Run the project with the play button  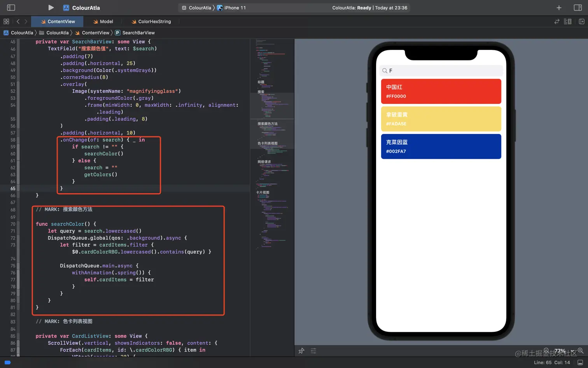coord(51,7)
